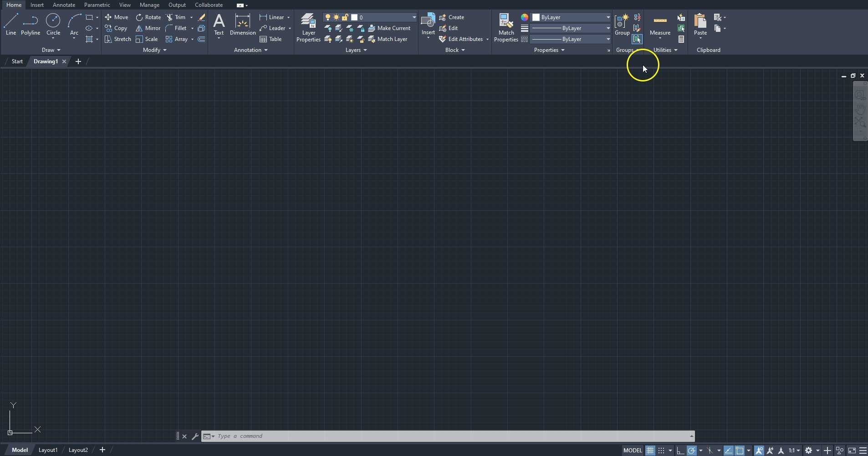Viewport: 868px width, 456px height.
Task: Click the object color wheel icon
Action: (x=525, y=17)
